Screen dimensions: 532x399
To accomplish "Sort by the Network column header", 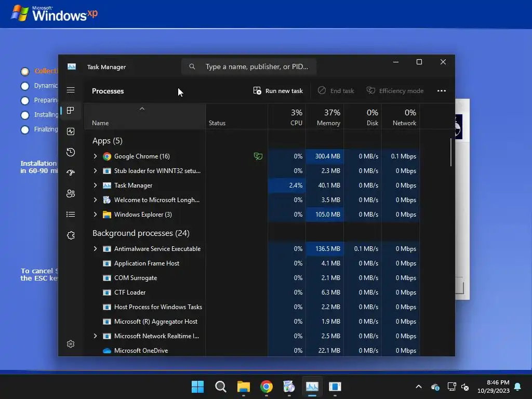I will point(401,116).
